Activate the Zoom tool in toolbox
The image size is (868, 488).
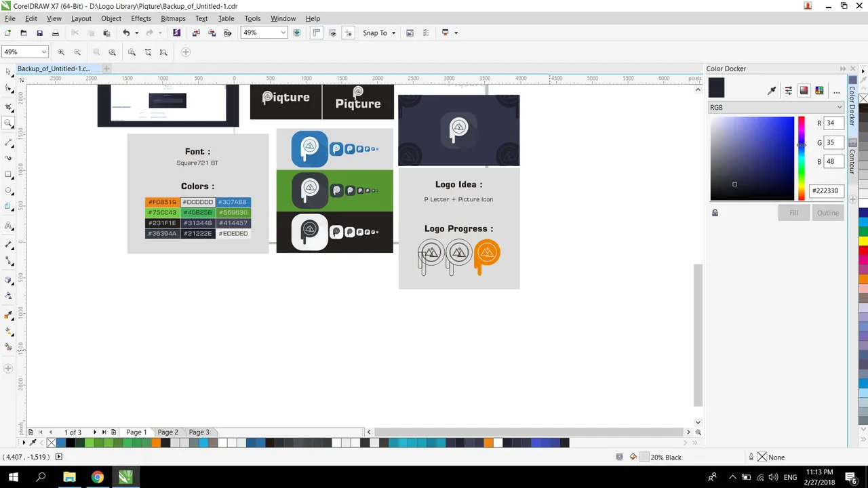click(8, 123)
